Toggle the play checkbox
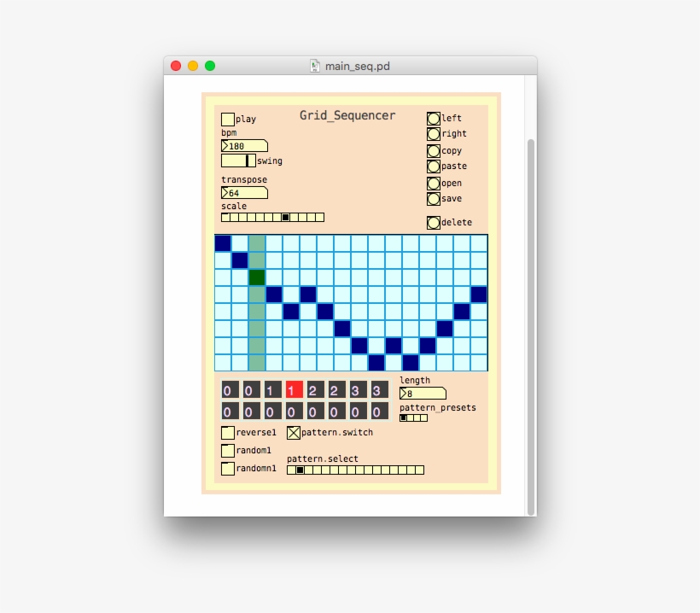 228,120
